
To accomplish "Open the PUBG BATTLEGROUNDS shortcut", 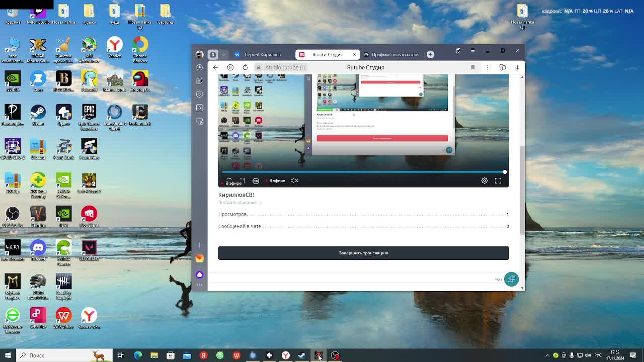I will point(38,287).
